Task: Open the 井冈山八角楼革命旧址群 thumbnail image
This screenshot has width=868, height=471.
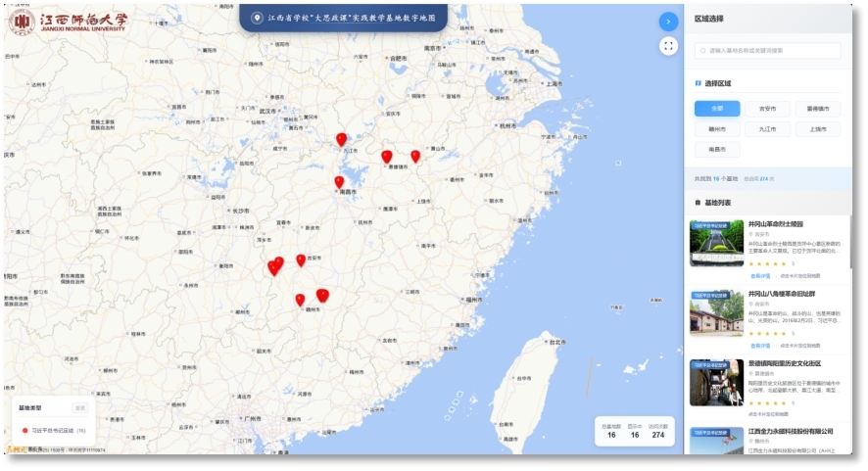Action: pos(716,312)
